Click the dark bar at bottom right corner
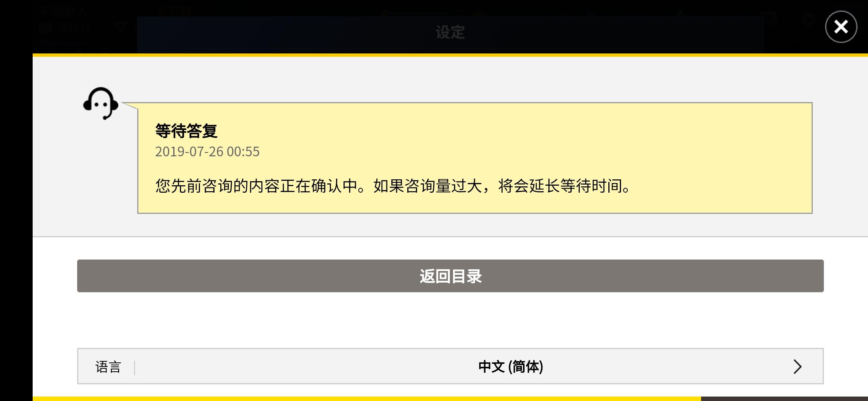Screen dimensions: 868x401 coord(785,399)
